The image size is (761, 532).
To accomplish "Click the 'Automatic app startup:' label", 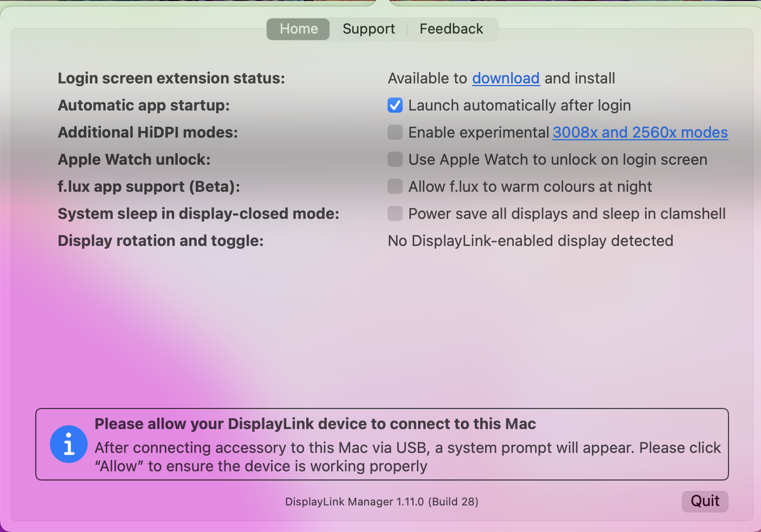I will (144, 106).
